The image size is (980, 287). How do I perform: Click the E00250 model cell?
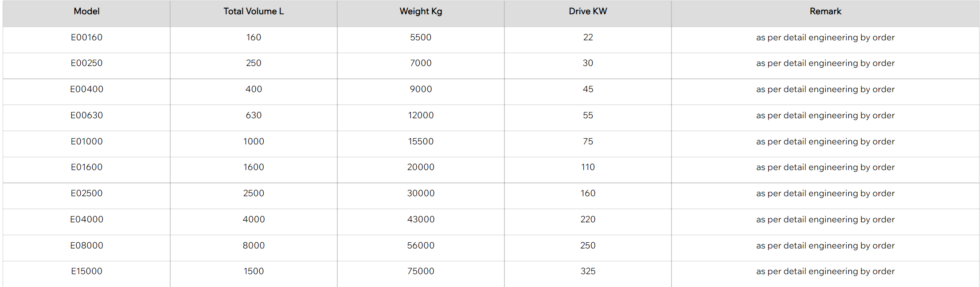click(x=86, y=63)
